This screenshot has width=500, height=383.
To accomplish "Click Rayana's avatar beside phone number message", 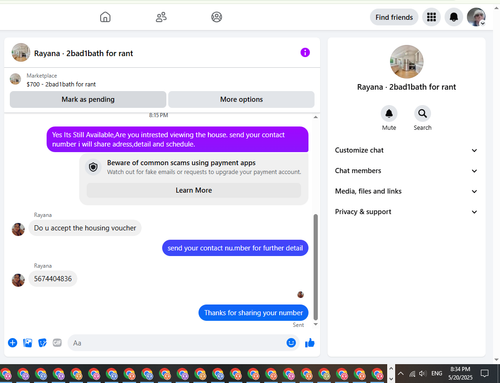I will (18, 280).
